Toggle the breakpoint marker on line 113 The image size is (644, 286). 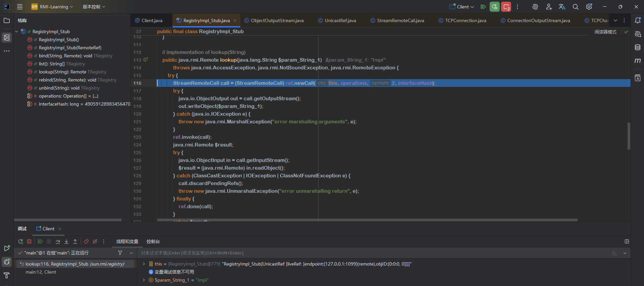click(146, 60)
